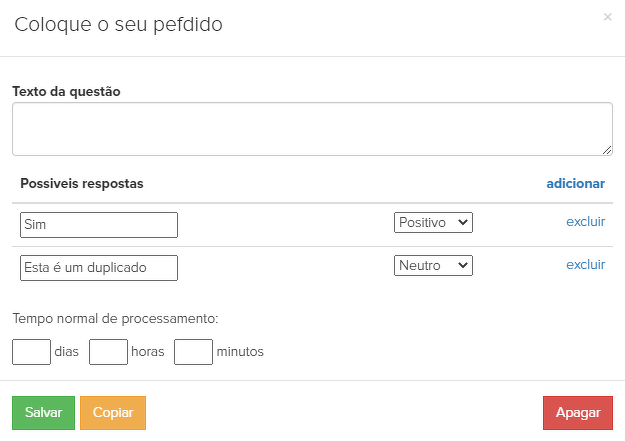Click the dias input box
Viewport: 625px width, 441px height.
32,352
